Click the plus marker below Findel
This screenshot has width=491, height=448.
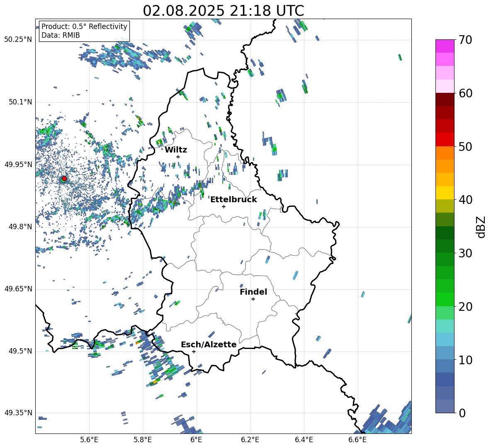[253, 299]
